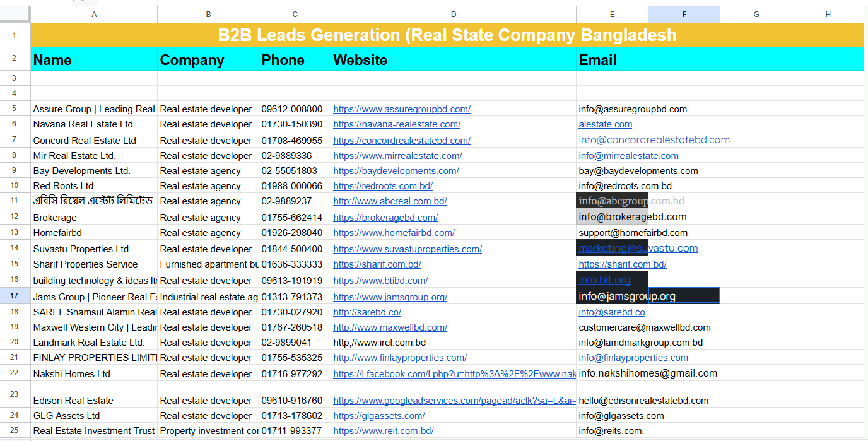Open the www.mirrealestate.com link
The width and height of the screenshot is (868, 441).
[x=397, y=156]
